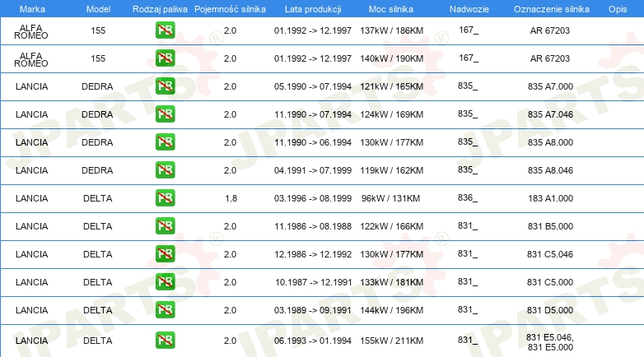Viewport: 644px width, 357px height.
Task: Select engine power 140kW / 190KM
Action: (392, 58)
